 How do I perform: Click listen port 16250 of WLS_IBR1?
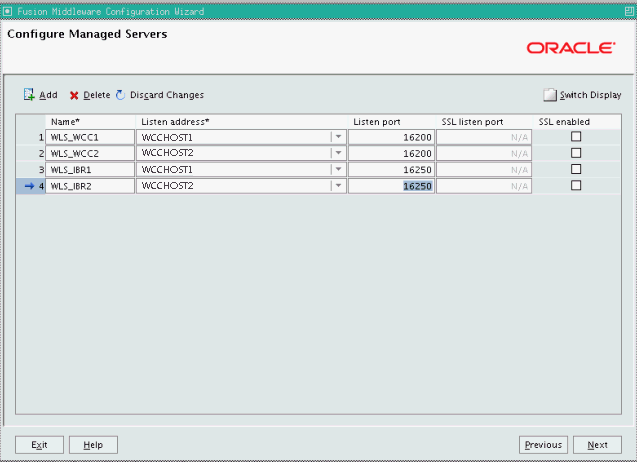391,170
